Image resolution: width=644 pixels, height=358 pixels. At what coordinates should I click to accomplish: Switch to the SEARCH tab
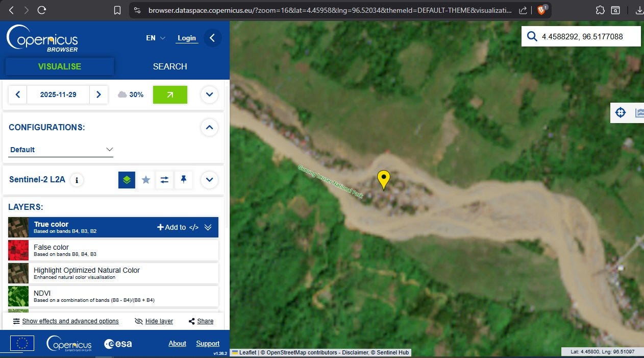pyautogui.click(x=170, y=66)
